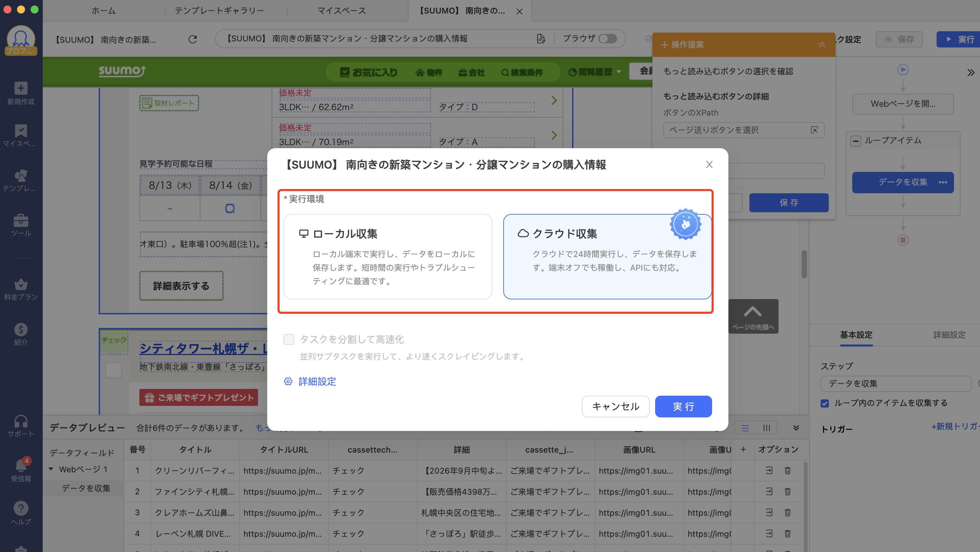Uncheck ループ内のアイテムを収集する checkbox
The height and width of the screenshot is (552, 980).
pos(824,403)
